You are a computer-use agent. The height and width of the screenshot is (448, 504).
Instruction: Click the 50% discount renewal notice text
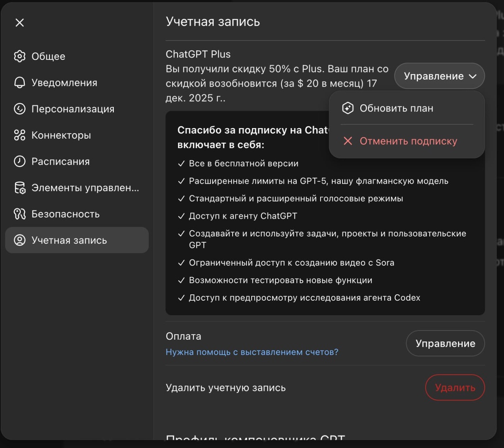[x=277, y=83]
